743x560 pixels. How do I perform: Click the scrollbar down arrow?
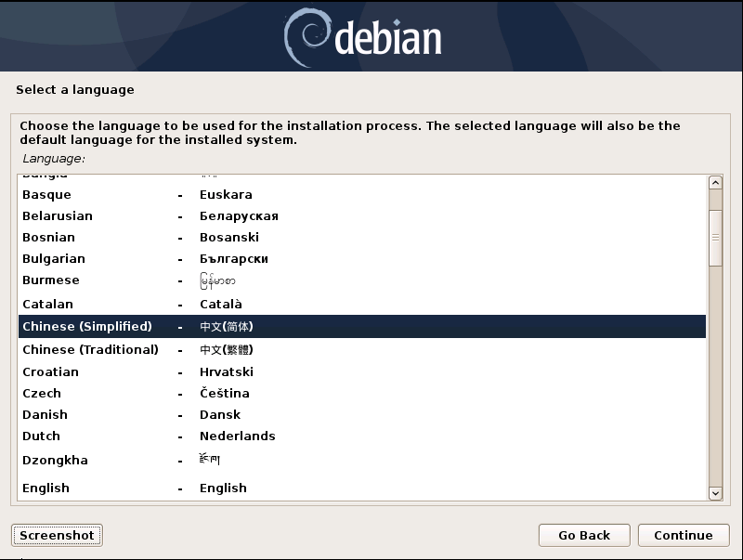pos(715,493)
